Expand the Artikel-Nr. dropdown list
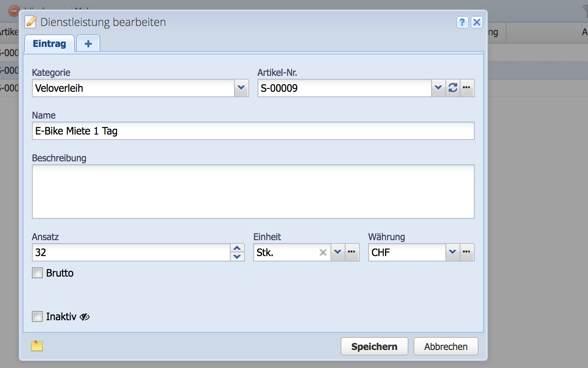The image size is (588, 368). click(438, 88)
